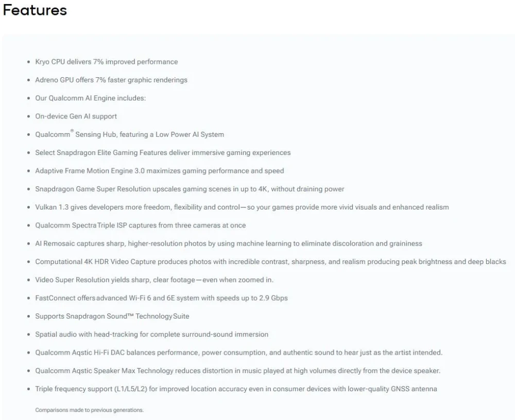Screen dimensions: 515x420
Task: Click the Features heading
Action: tap(35, 10)
